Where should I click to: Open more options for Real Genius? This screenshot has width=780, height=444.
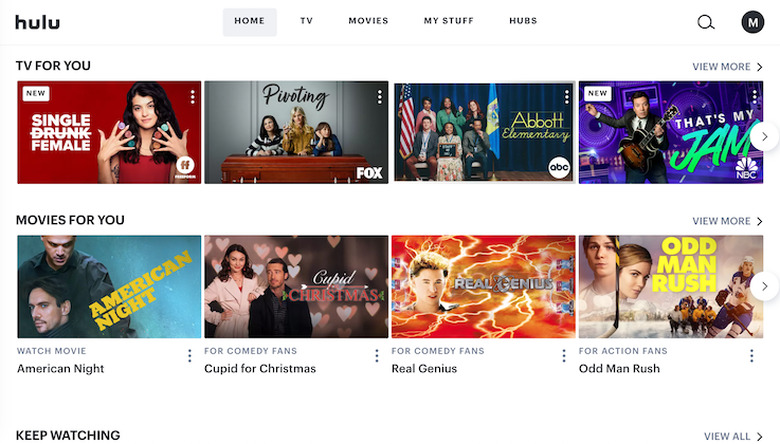tap(564, 355)
